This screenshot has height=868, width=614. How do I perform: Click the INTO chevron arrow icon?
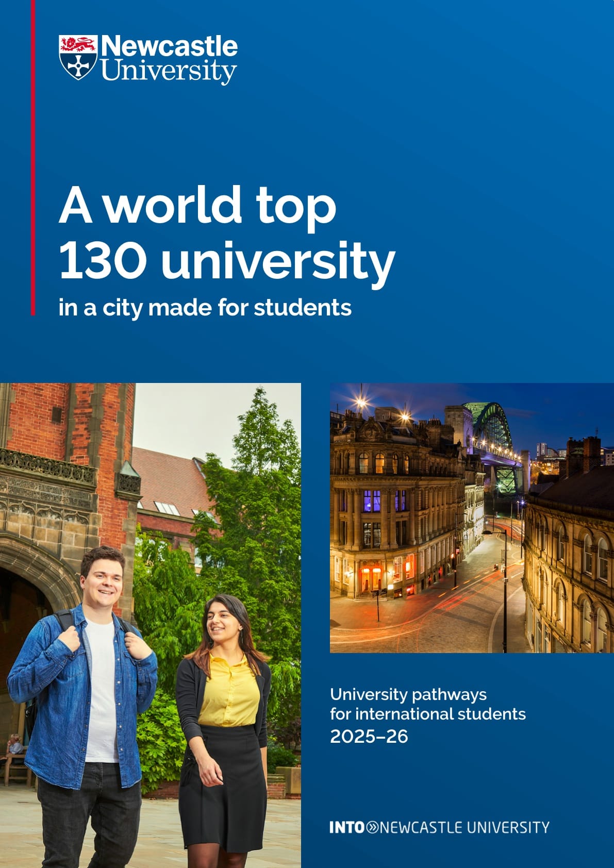point(372,828)
